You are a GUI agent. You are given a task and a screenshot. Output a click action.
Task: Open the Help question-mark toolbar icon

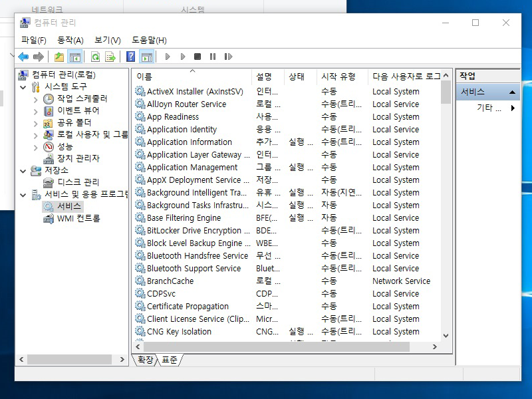130,57
